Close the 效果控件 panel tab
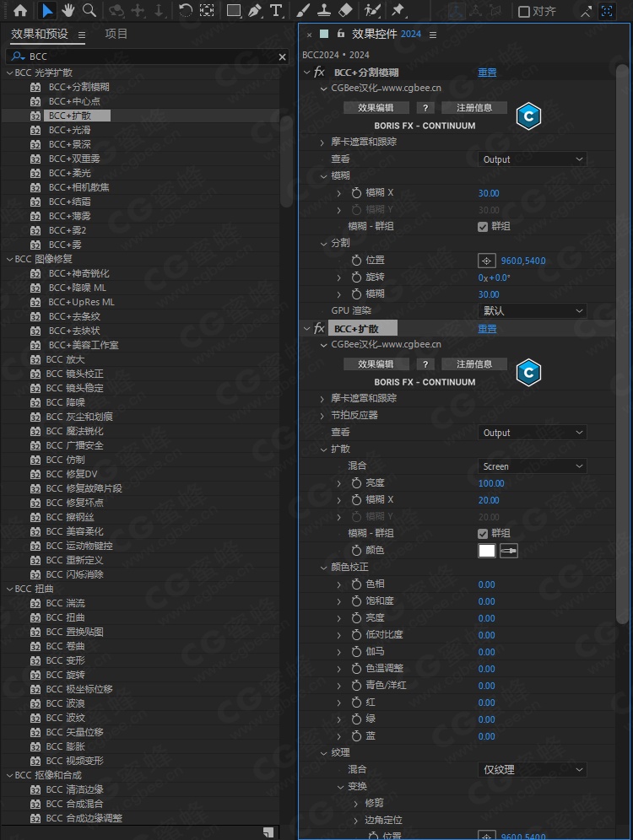 tap(309, 35)
